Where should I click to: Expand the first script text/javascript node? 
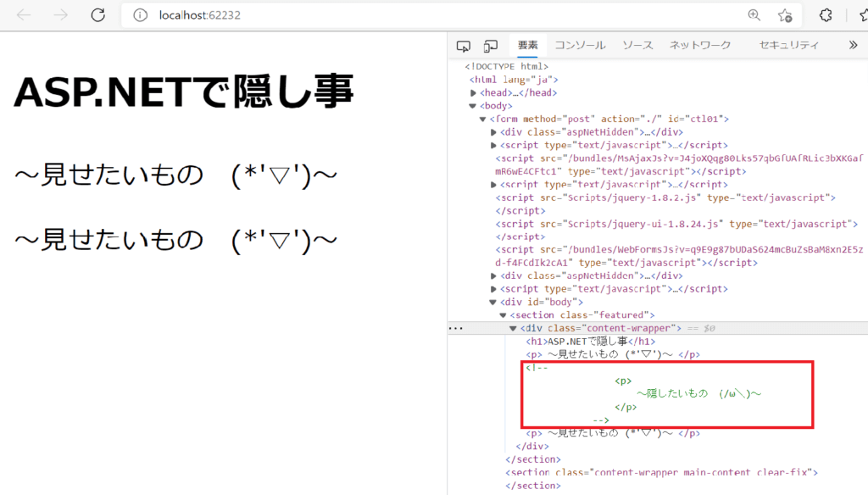[x=493, y=146]
